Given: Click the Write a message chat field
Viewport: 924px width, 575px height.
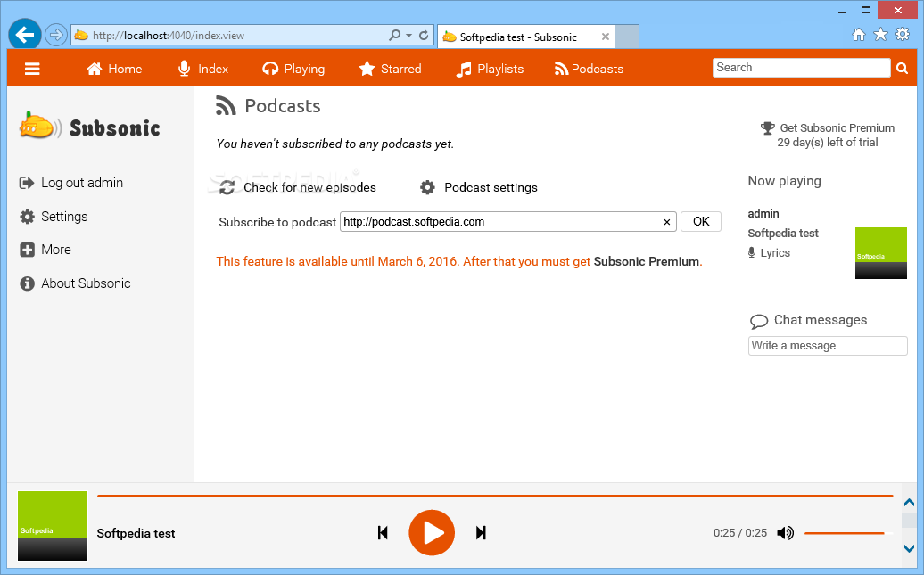Looking at the screenshot, I should pyautogui.click(x=828, y=346).
